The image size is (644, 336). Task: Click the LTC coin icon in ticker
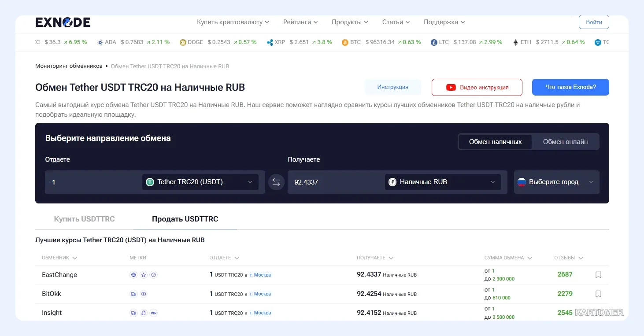coord(434,42)
